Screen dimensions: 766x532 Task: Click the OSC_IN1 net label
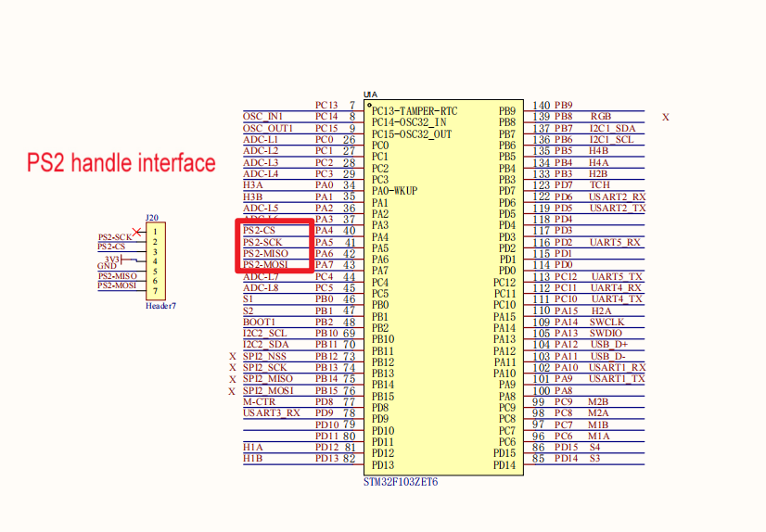tap(262, 116)
